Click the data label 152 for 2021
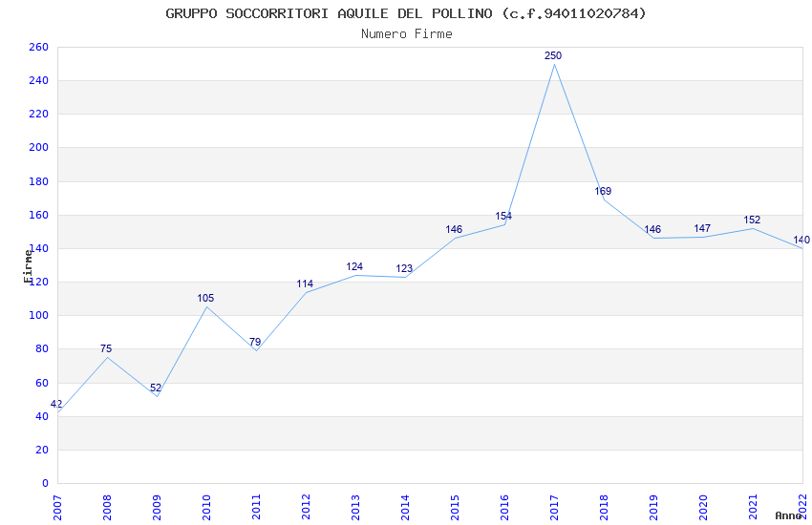812x525 pixels. [x=752, y=220]
